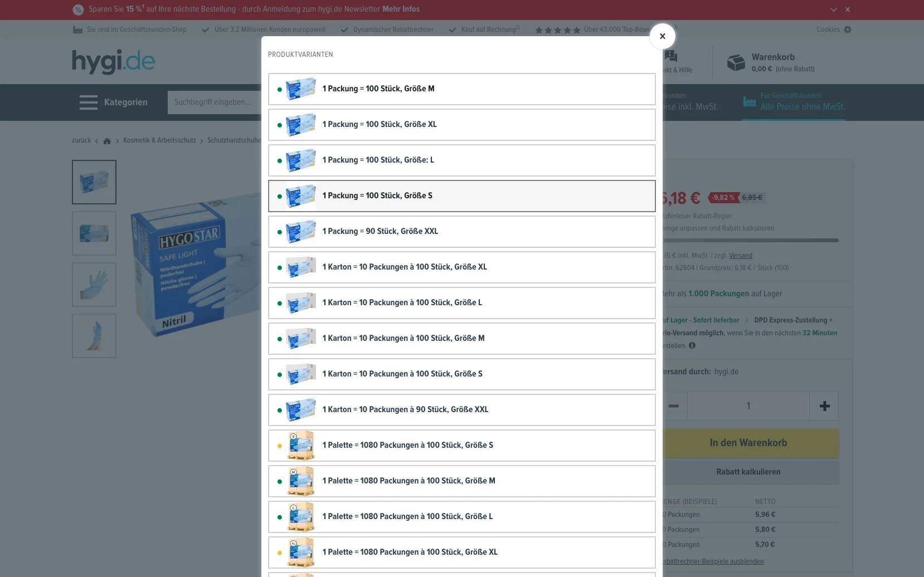Click the box image for Karton 90 Stück XXL
This screenshot has height=577, width=924.
coord(301,410)
